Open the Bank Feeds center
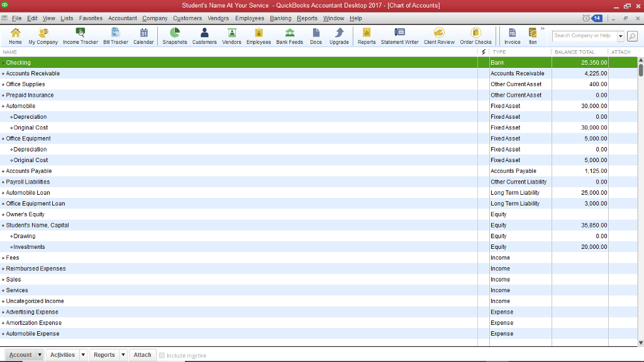 coord(289,36)
